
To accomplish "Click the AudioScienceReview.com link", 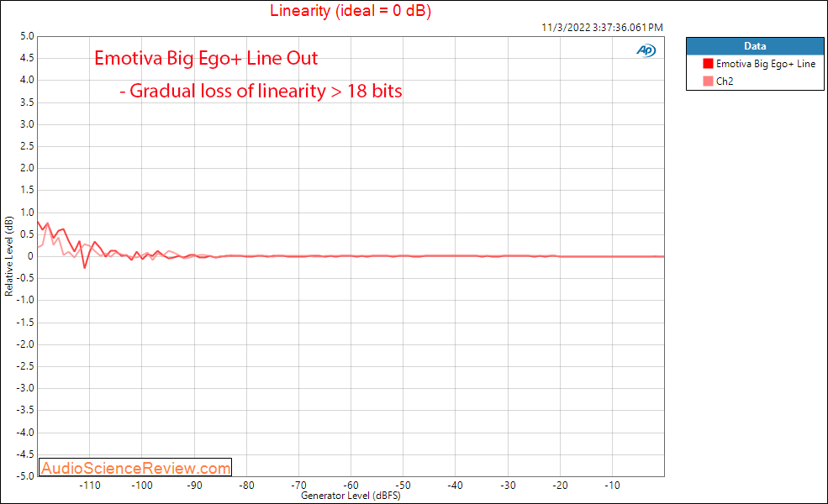I will click(x=135, y=468).
